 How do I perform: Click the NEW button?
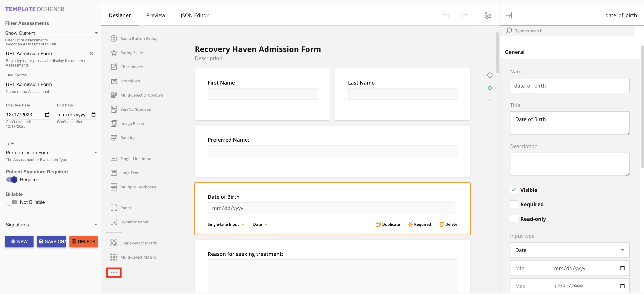tap(19, 241)
